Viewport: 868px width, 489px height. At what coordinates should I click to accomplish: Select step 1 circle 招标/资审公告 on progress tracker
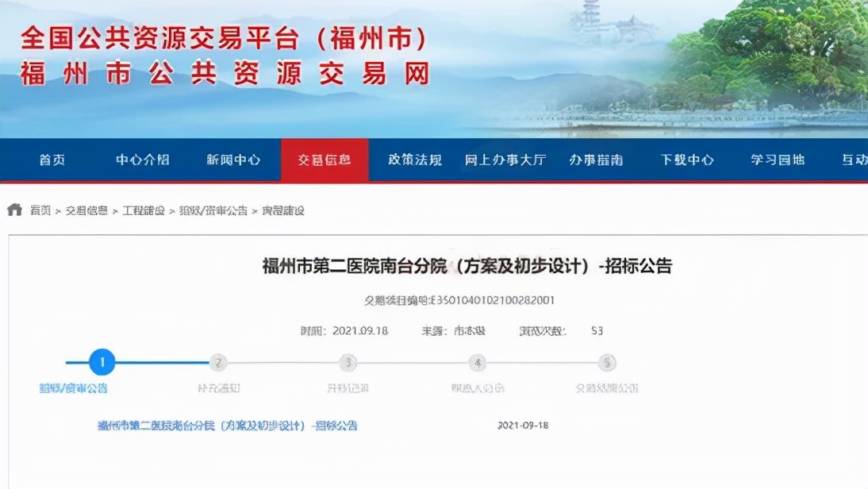pos(102,361)
